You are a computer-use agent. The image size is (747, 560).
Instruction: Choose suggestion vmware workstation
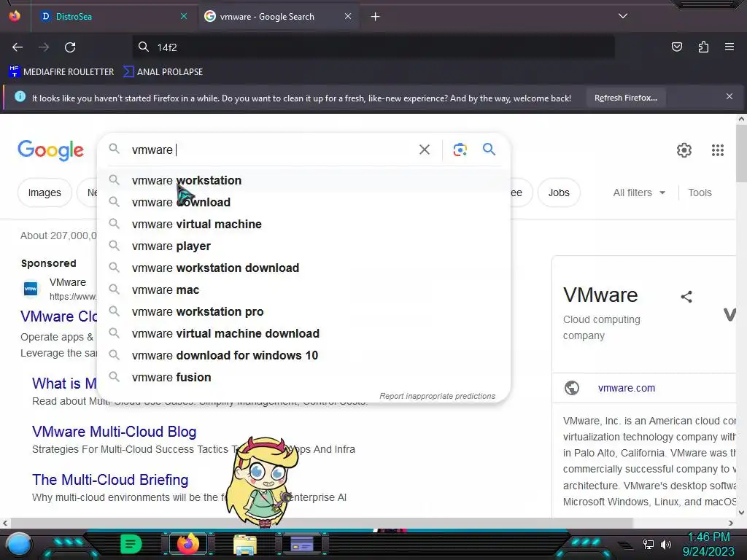303,181
